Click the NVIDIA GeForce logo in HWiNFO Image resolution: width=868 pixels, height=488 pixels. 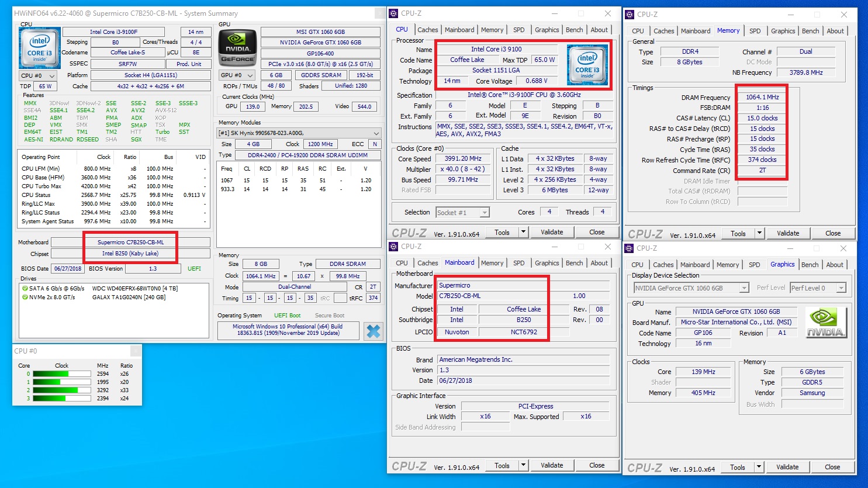pos(237,49)
